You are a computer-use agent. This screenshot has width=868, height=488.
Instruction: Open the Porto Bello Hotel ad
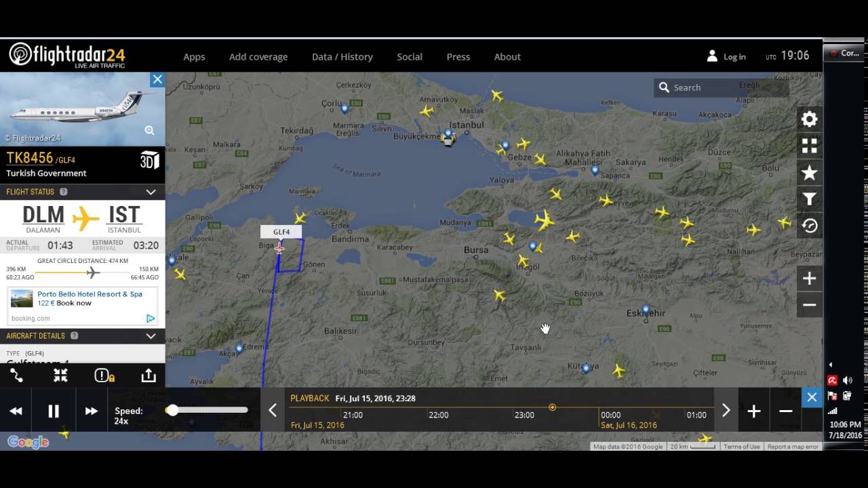coord(82,306)
